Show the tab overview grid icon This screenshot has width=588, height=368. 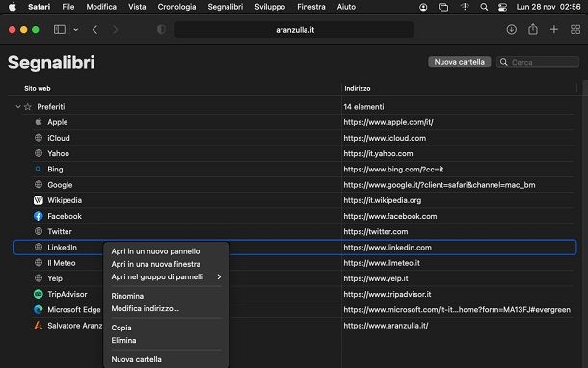[575, 29]
